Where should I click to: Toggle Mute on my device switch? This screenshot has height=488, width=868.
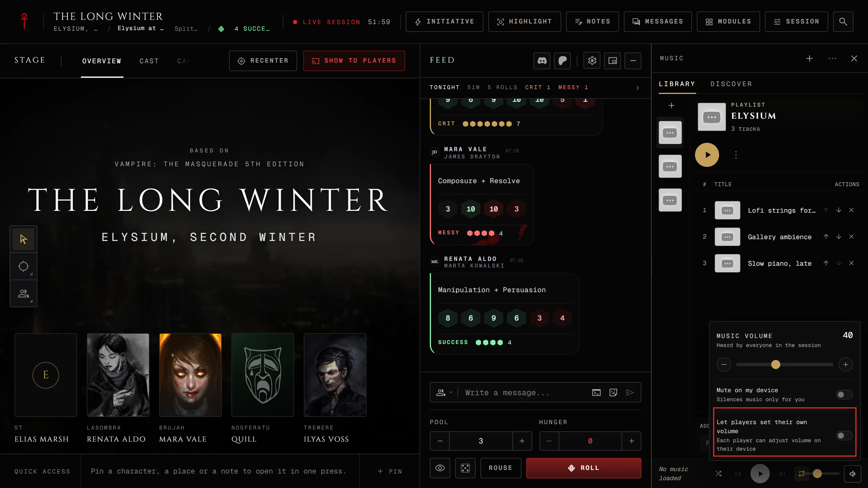tap(844, 394)
